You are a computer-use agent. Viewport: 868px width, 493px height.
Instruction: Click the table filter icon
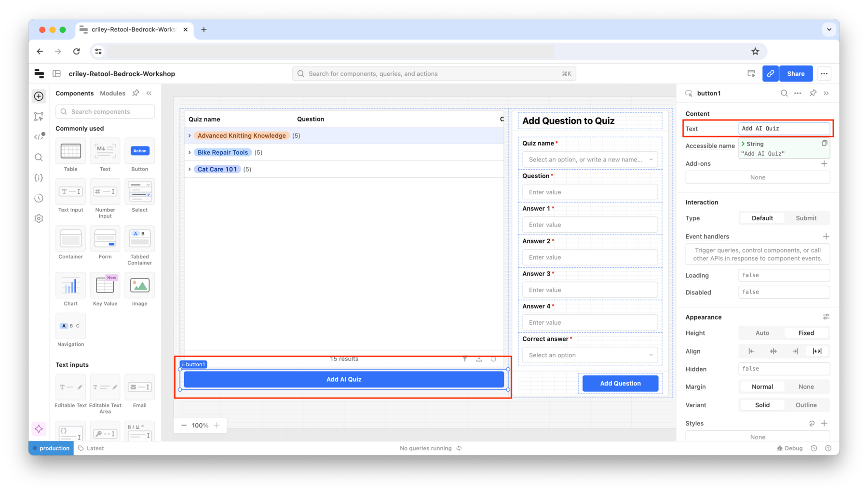[x=465, y=359]
